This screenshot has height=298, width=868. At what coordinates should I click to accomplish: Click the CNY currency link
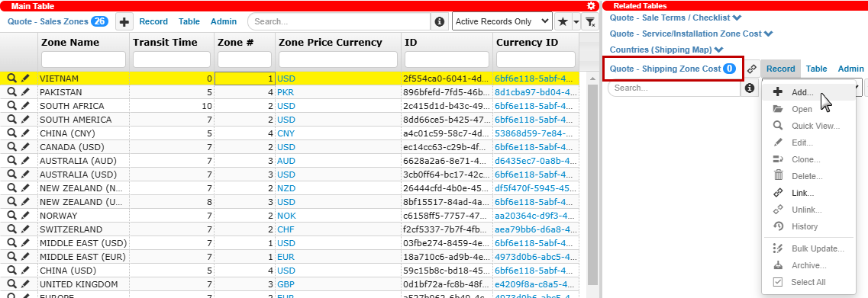click(286, 133)
